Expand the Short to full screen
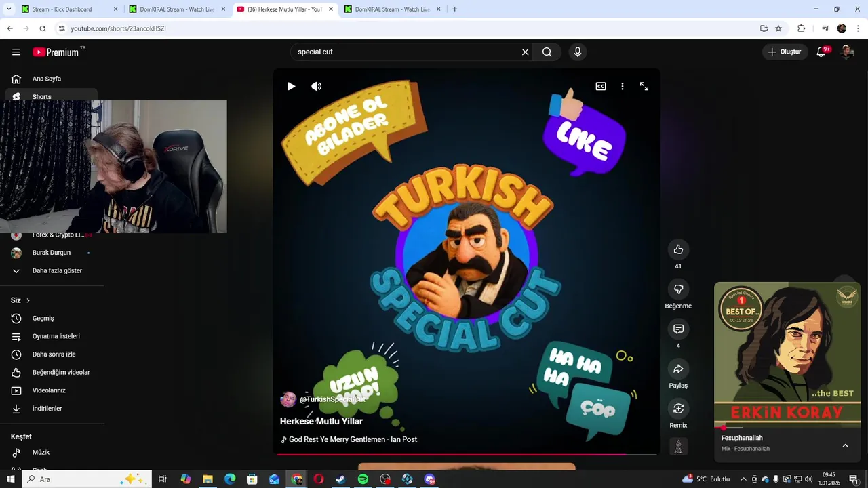The width and height of the screenshot is (868, 488). point(644,86)
